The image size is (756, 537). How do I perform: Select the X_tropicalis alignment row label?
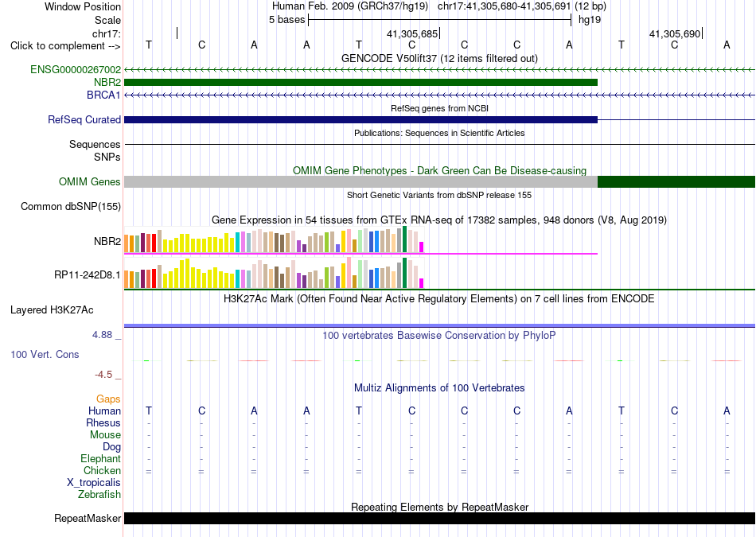(94, 483)
